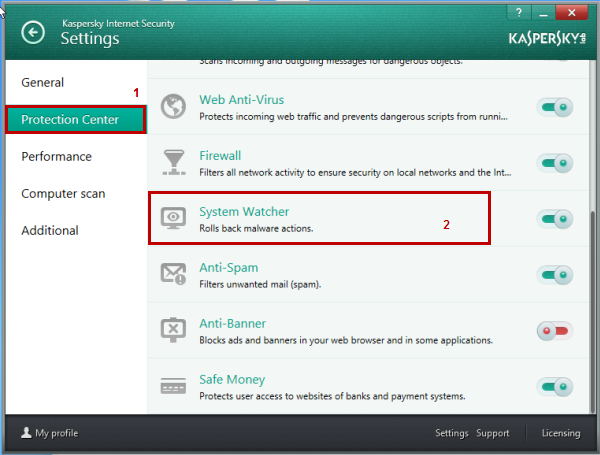Click the 'Kaspersky Internet Security' header title
The width and height of the screenshot is (600, 455).
coord(118,24)
